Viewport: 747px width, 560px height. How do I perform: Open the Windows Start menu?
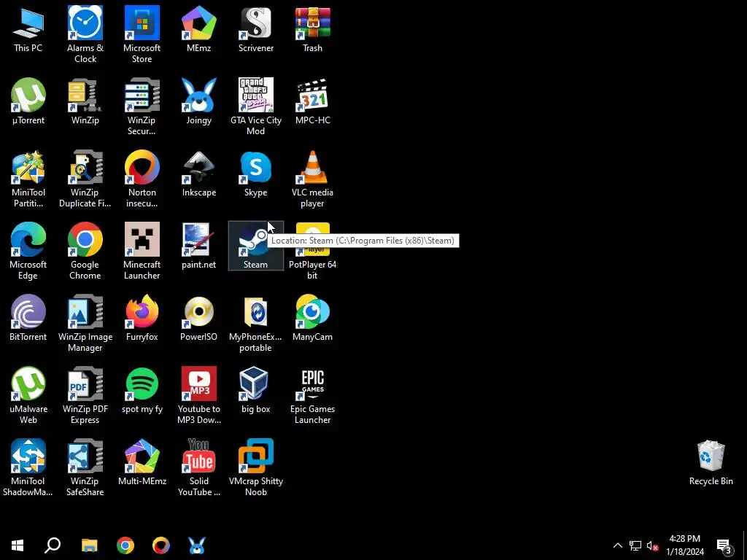(18, 545)
